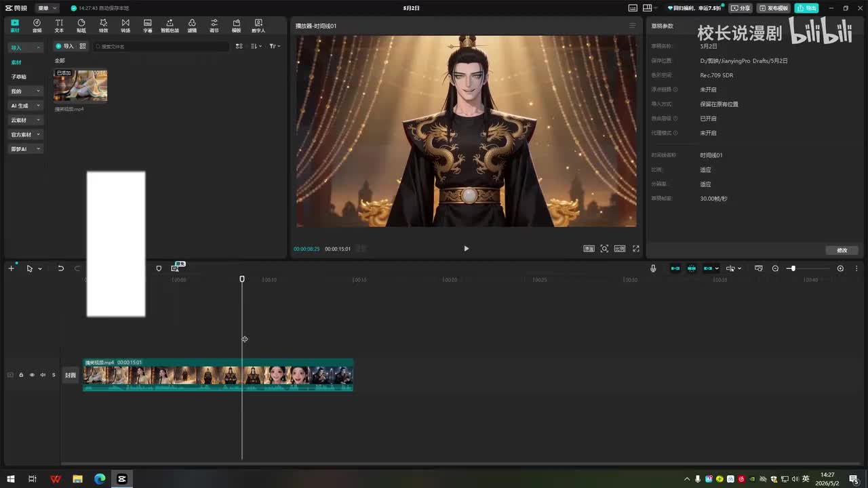This screenshot has height=488, width=868.
Task: Open the 模板 templates tool
Action: (236, 26)
